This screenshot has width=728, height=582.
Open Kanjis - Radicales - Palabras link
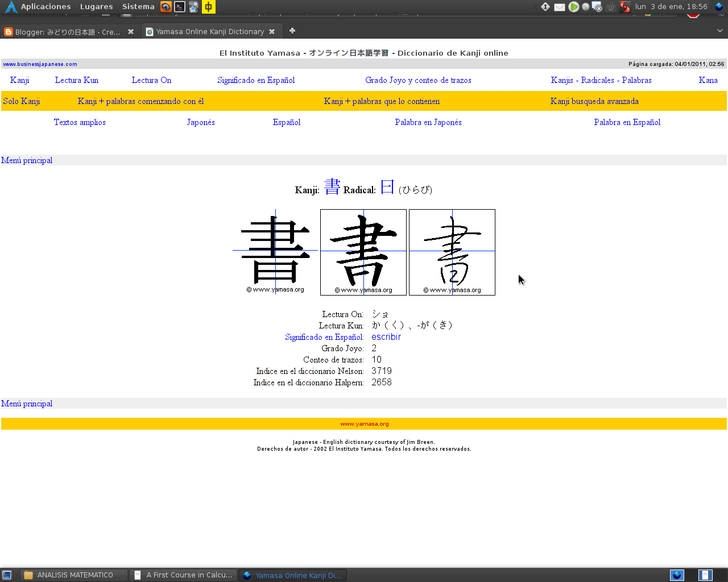pos(601,80)
